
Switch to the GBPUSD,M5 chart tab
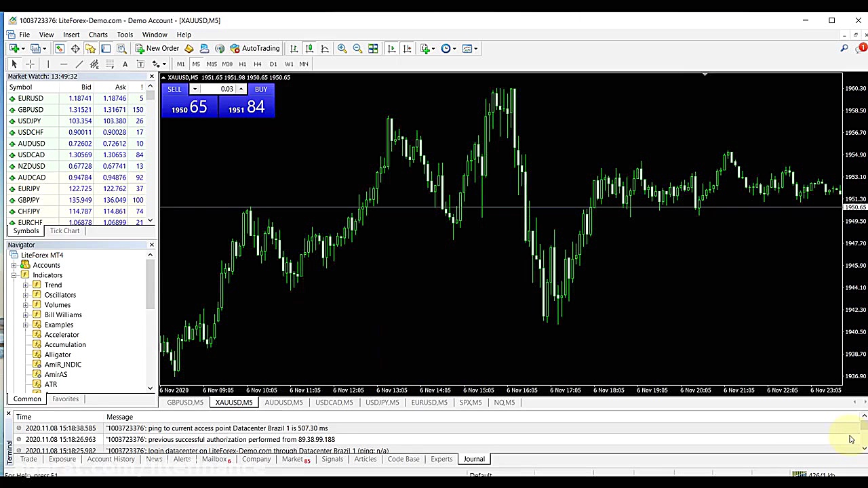coord(185,403)
